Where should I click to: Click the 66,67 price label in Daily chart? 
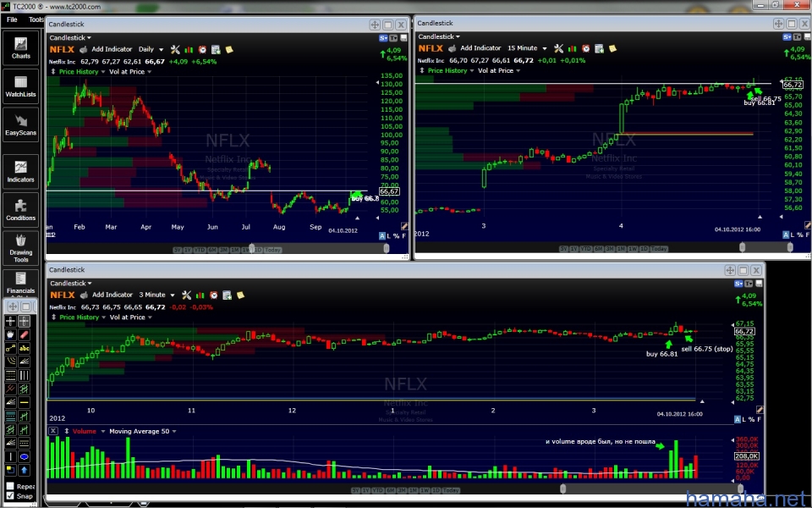(389, 192)
